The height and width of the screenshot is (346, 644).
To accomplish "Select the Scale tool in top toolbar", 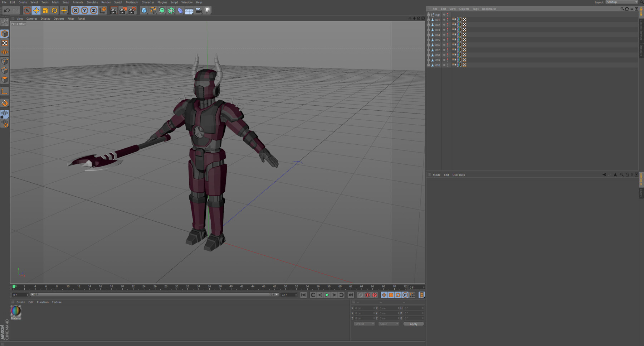I will (45, 10).
